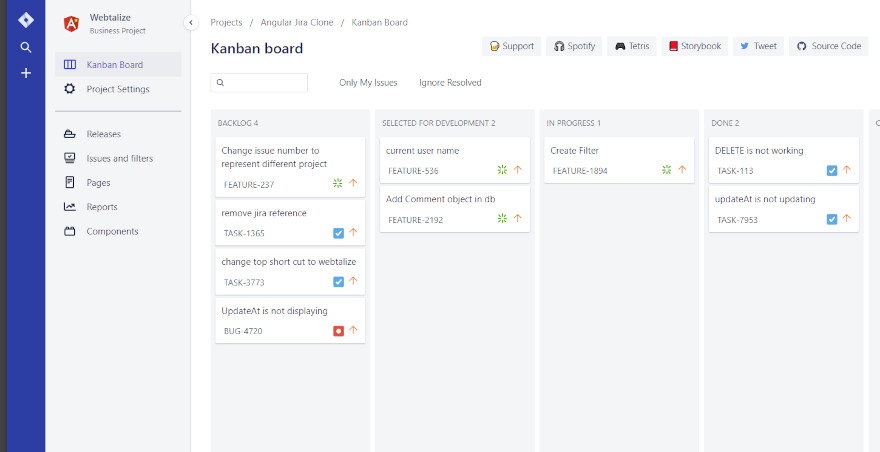
Task: Toggle Ignore Resolved filter
Action: point(450,83)
